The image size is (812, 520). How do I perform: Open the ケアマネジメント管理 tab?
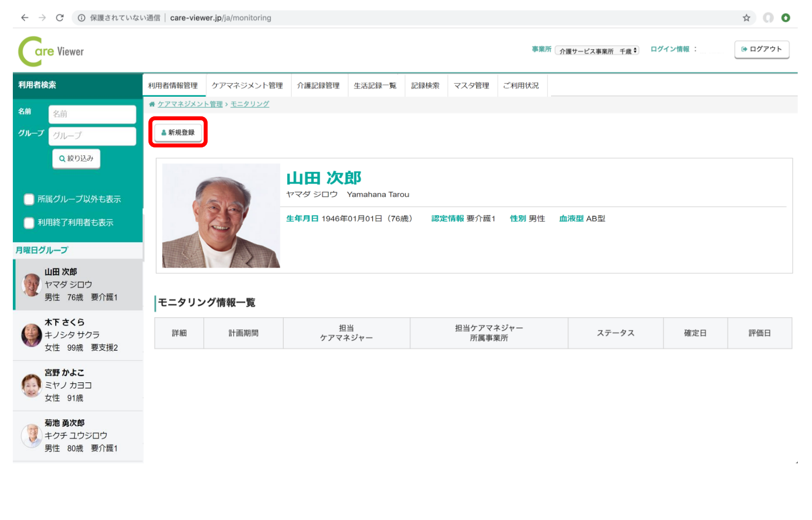click(x=247, y=86)
